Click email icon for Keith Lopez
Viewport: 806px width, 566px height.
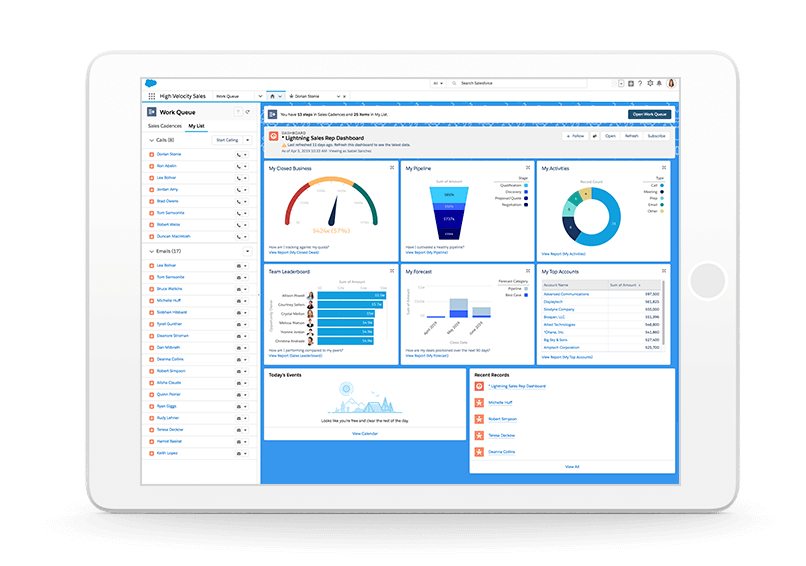tap(239, 453)
